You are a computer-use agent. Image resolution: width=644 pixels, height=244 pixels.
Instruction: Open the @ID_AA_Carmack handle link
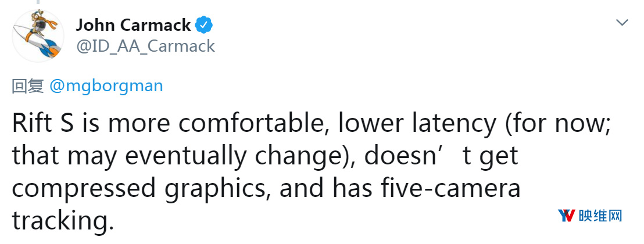tap(145, 46)
